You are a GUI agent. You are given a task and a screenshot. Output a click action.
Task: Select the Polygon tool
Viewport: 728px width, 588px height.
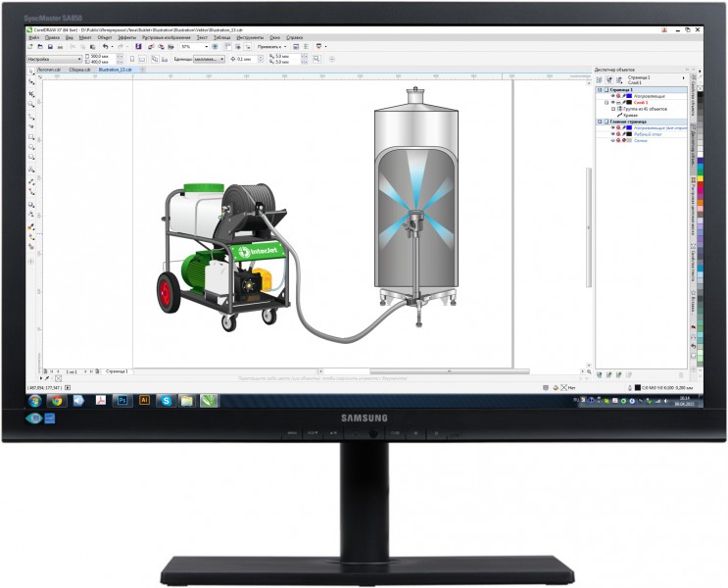tap(31, 157)
